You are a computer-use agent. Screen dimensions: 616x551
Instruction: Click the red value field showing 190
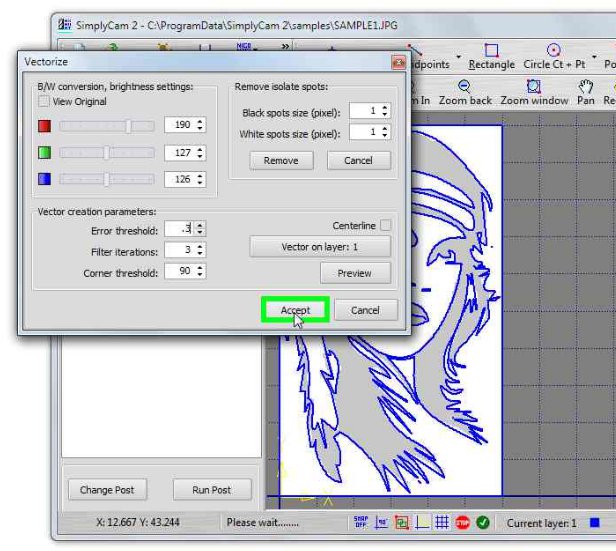(180, 125)
